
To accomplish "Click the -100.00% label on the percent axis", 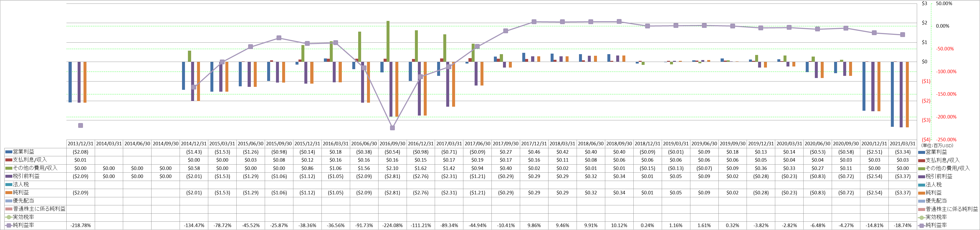I will pyautogui.click(x=945, y=72).
